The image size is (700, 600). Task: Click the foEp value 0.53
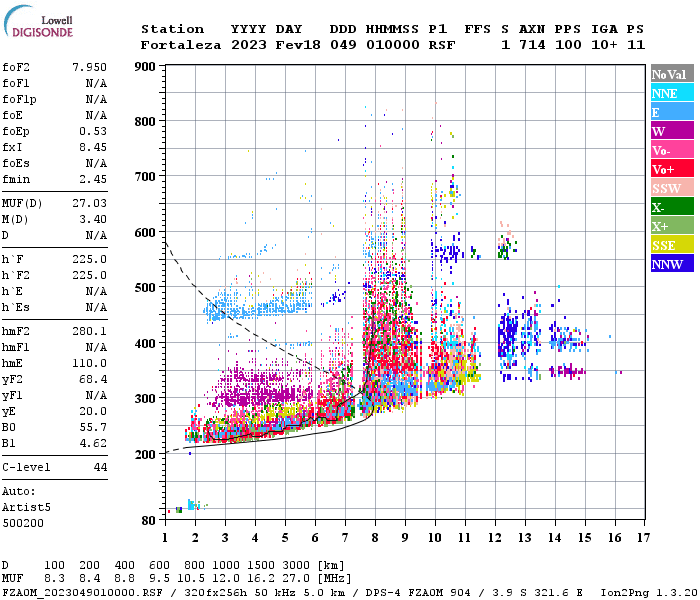point(93,131)
